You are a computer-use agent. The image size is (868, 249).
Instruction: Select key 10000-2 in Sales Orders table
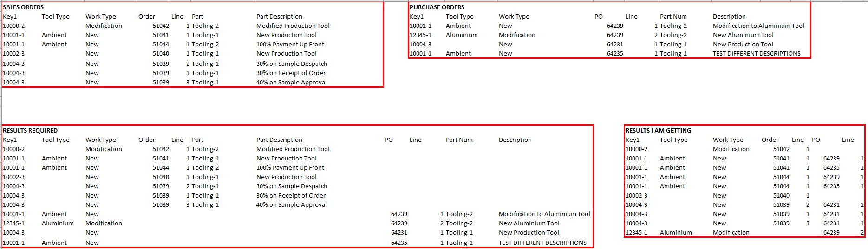pyautogui.click(x=14, y=26)
